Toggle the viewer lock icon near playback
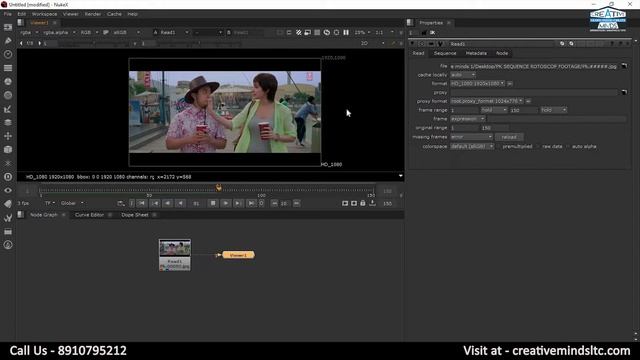Screen dimensions: 640x360 tap(363, 203)
